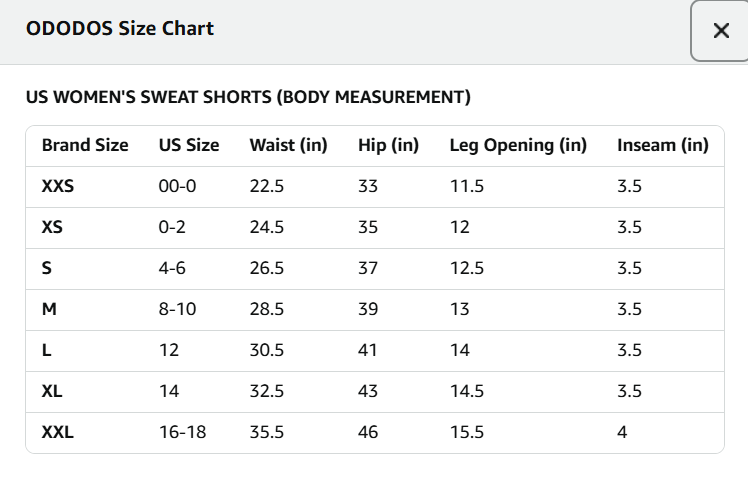The width and height of the screenshot is (748, 497).
Task: Click the 8-10 US size cell
Action: [x=178, y=309]
